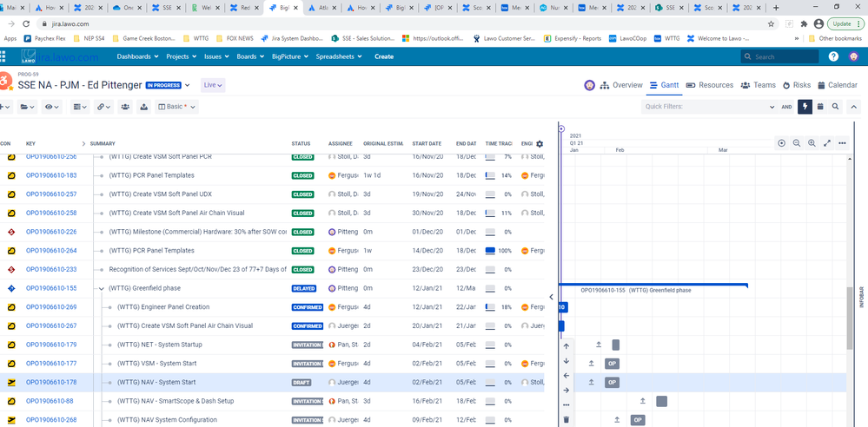Zoom out on the Gantt timeline

[797, 142]
